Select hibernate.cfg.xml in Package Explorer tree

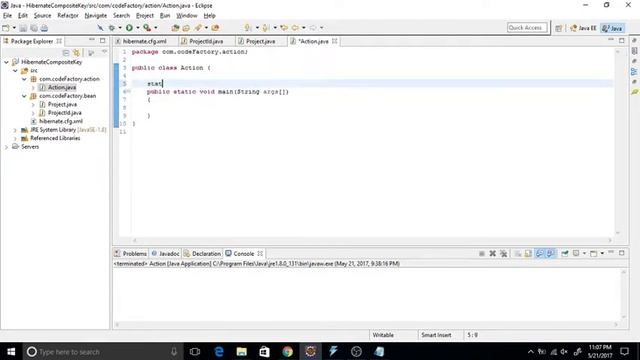pos(61,121)
